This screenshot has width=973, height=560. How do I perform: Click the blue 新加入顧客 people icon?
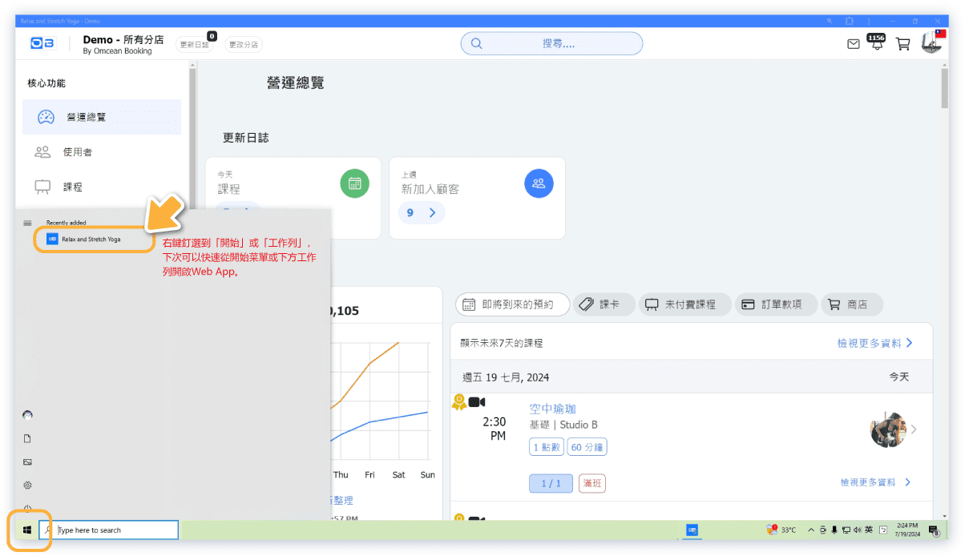[x=539, y=183]
